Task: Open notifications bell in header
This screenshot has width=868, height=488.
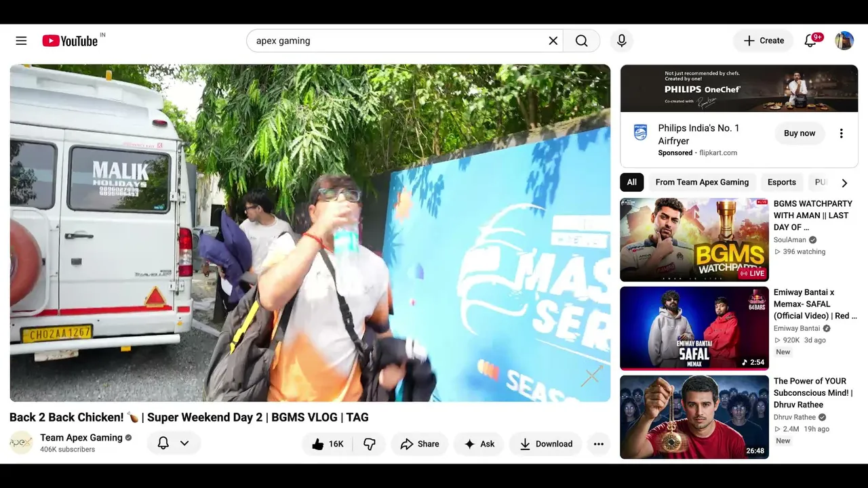Action: coord(811,41)
